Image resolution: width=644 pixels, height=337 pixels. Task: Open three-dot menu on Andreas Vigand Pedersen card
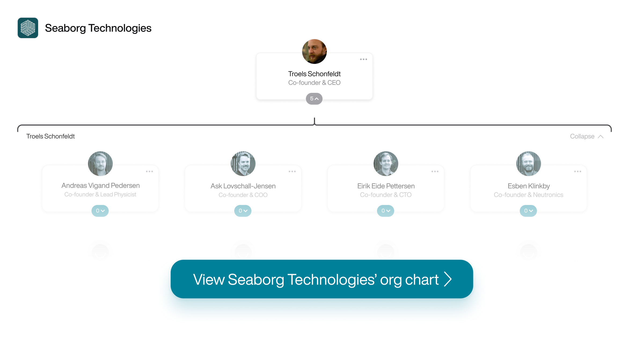point(149,171)
